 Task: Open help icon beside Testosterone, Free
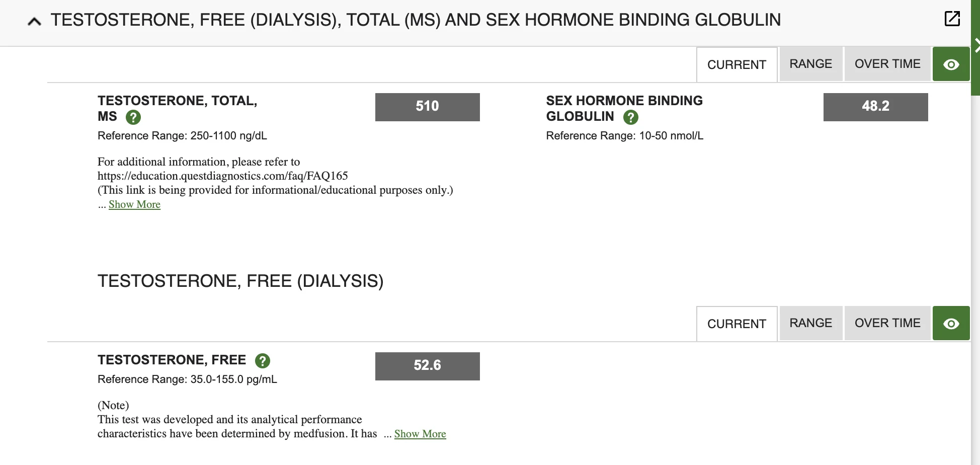[x=262, y=361]
